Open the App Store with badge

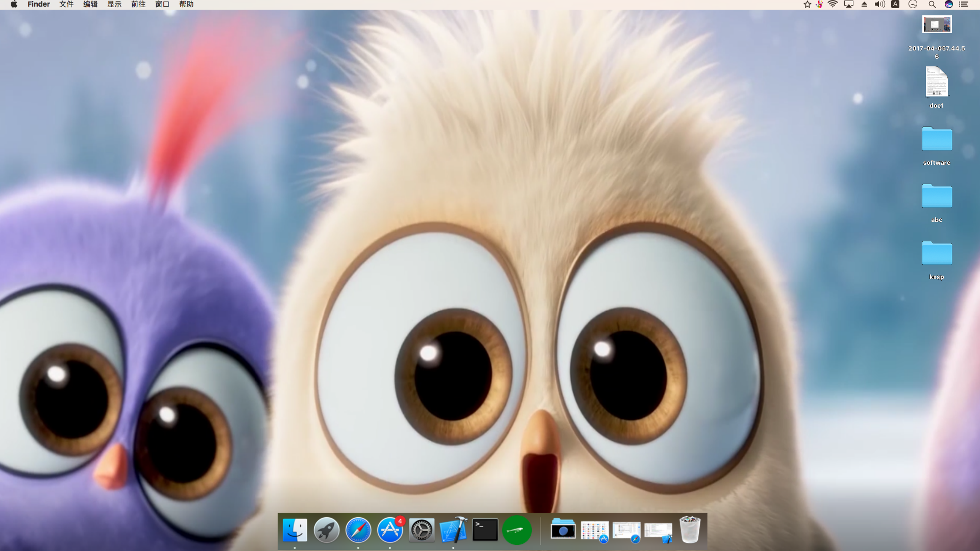[390, 530]
